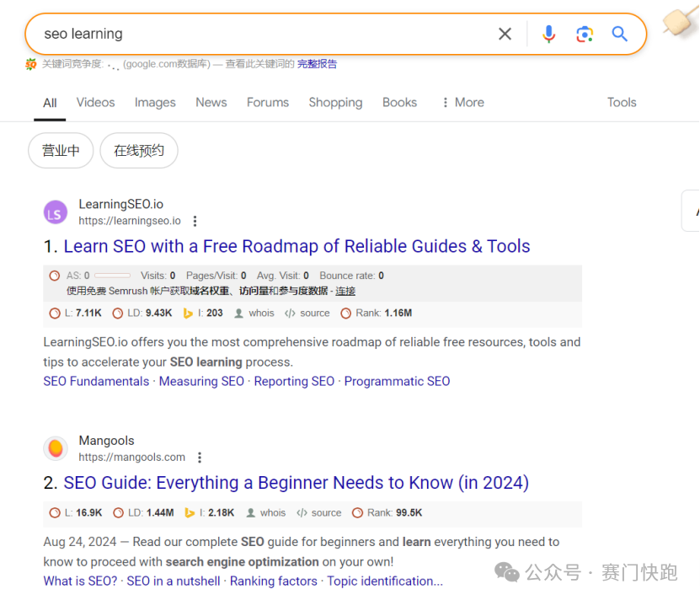Expand the More search categories menu

pos(462,103)
